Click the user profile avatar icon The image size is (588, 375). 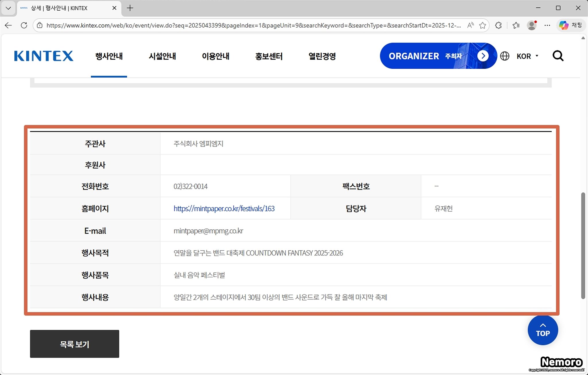[x=532, y=25]
